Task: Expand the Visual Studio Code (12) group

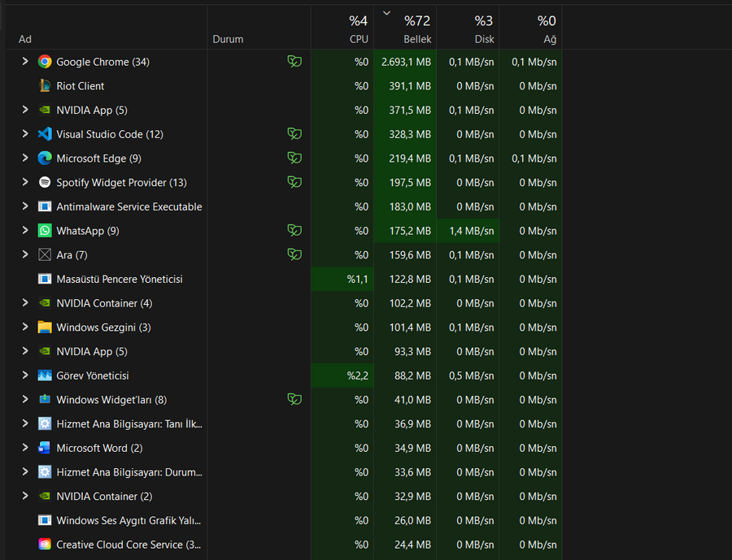Action: coord(25,133)
